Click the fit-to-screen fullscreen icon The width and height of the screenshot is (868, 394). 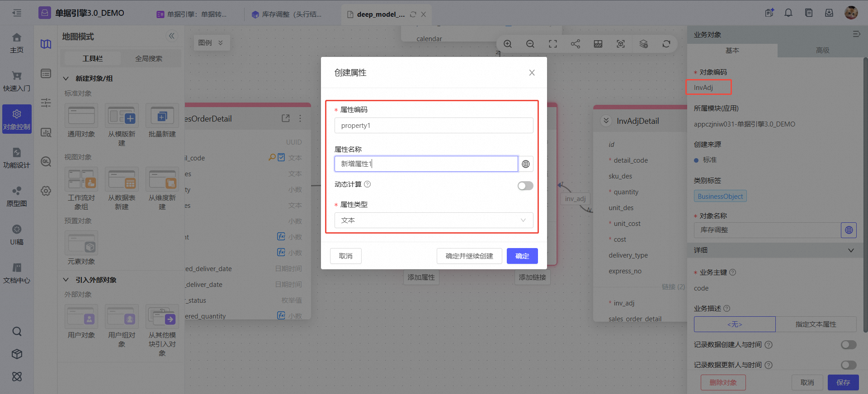tap(553, 44)
